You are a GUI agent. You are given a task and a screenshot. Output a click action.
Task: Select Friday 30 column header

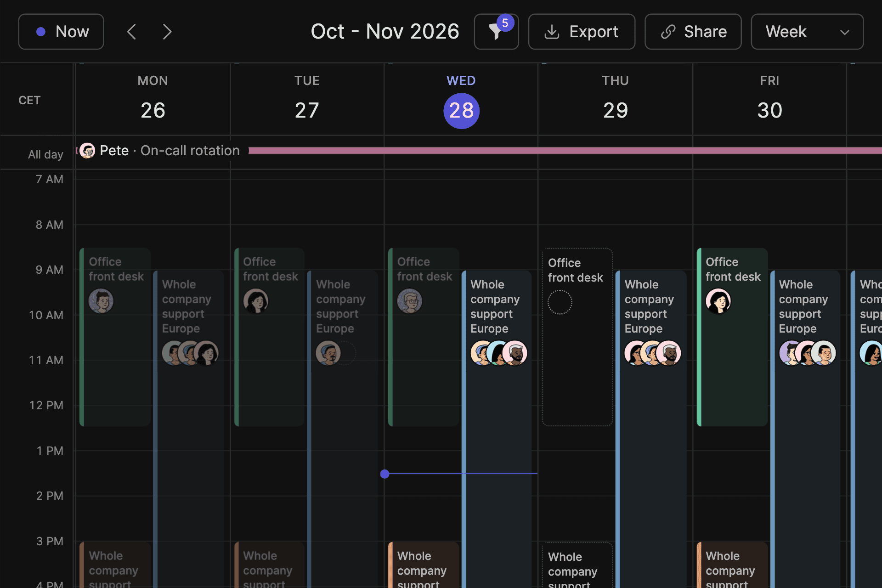pos(769,99)
